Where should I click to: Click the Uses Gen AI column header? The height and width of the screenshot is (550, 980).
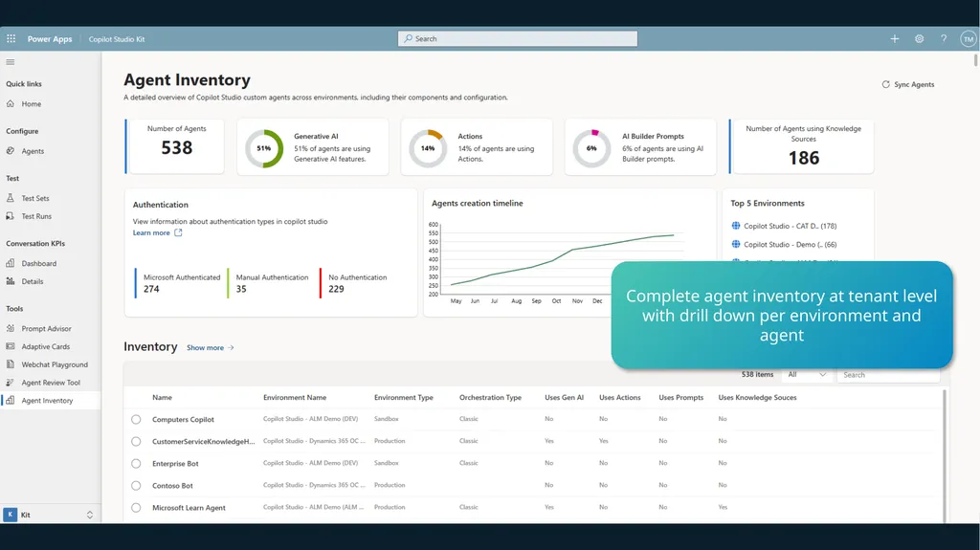click(564, 398)
